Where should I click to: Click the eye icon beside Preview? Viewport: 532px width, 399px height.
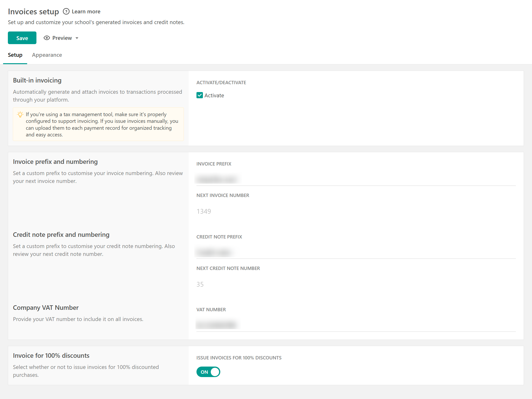pos(47,38)
